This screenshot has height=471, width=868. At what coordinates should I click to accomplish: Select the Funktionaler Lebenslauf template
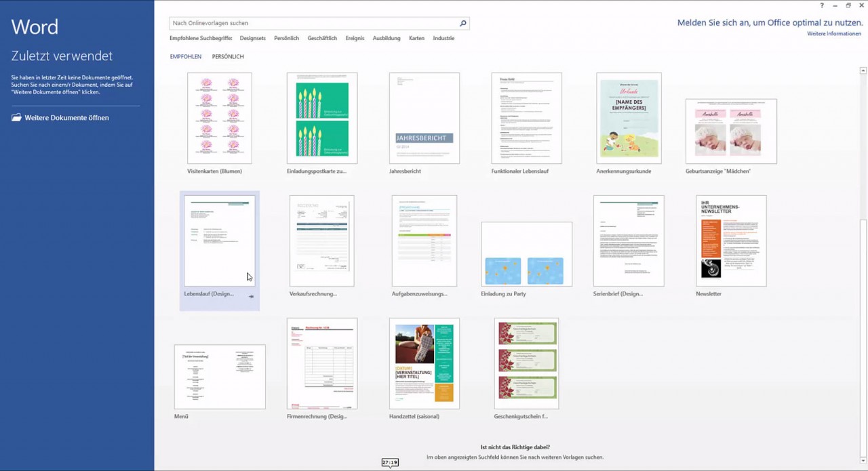point(526,118)
